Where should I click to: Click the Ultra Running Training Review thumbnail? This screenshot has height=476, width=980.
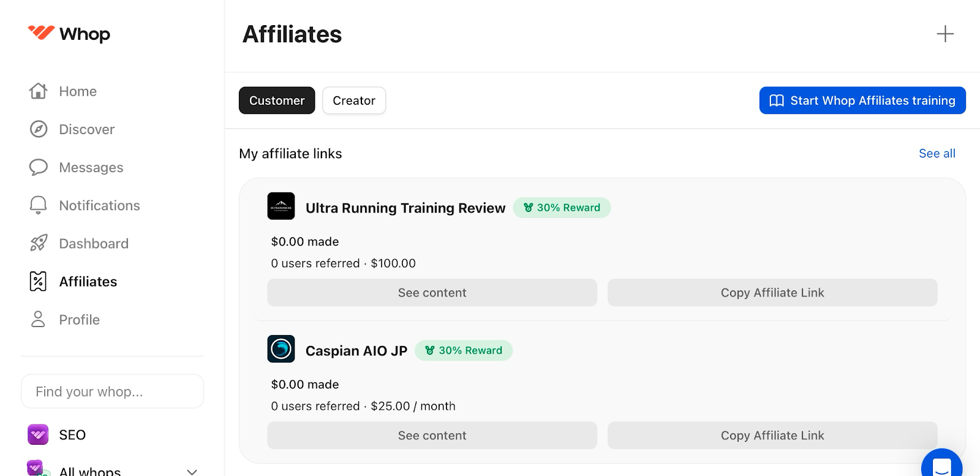point(281,206)
